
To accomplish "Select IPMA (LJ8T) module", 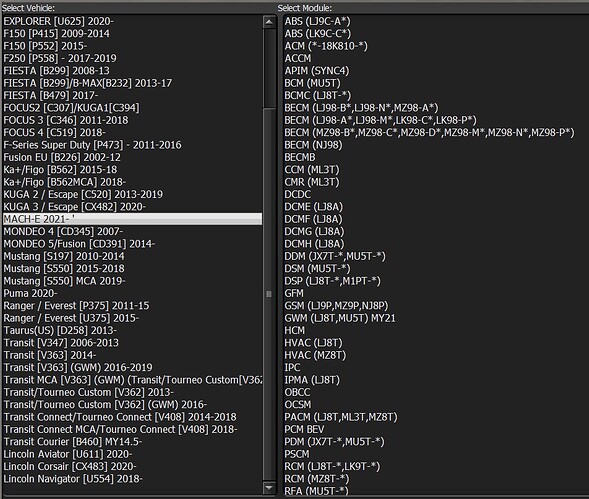I will tap(312, 380).
